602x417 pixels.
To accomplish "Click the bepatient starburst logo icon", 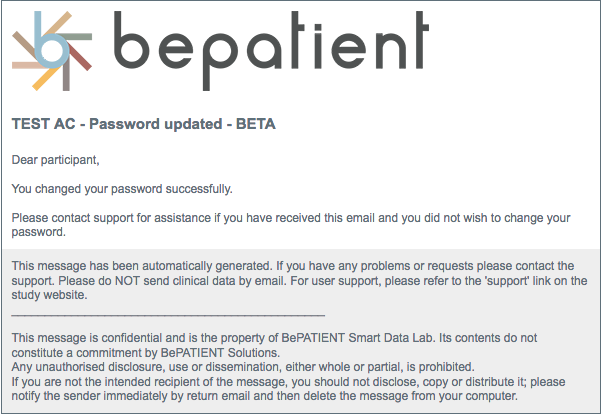I will pyautogui.click(x=50, y=48).
